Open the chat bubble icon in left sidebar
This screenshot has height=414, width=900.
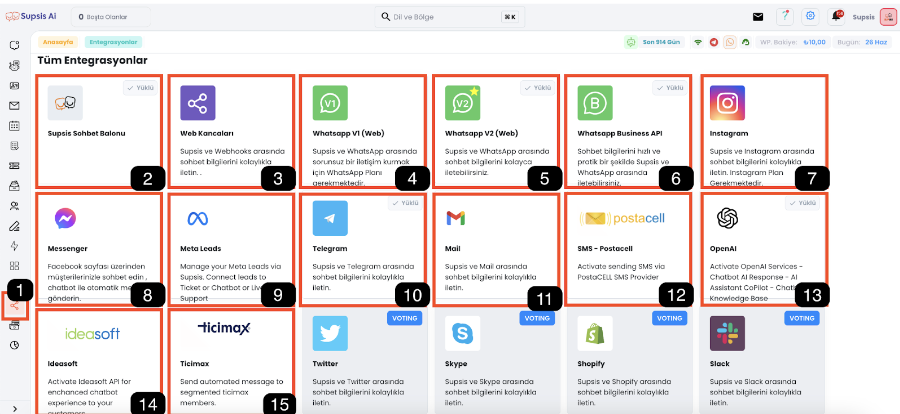(x=14, y=45)
